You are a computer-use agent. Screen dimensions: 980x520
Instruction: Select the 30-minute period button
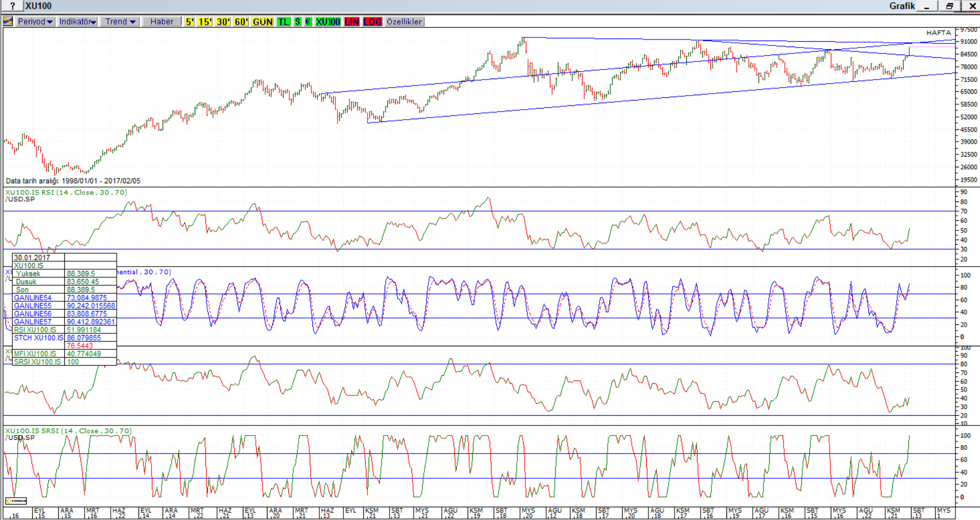click(223, 22)
